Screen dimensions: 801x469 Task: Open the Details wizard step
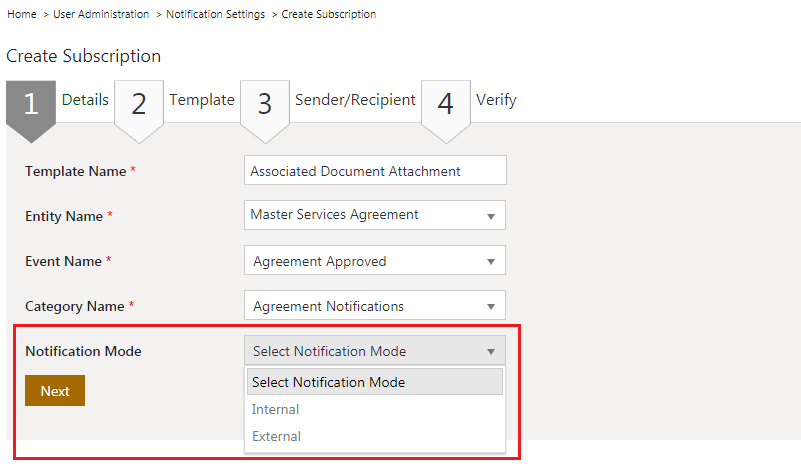tap(85, 100)
